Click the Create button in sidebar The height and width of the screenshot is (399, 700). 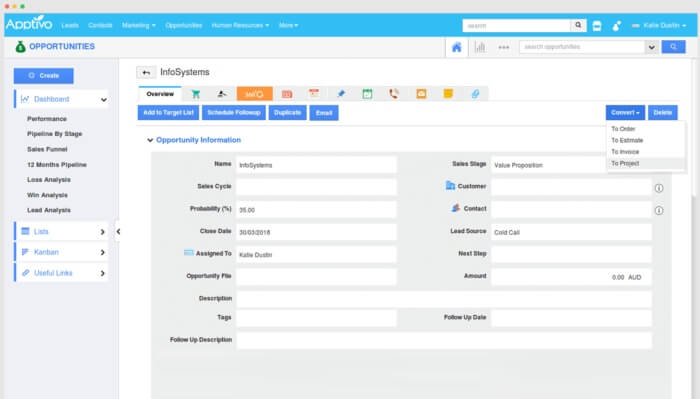44,76
